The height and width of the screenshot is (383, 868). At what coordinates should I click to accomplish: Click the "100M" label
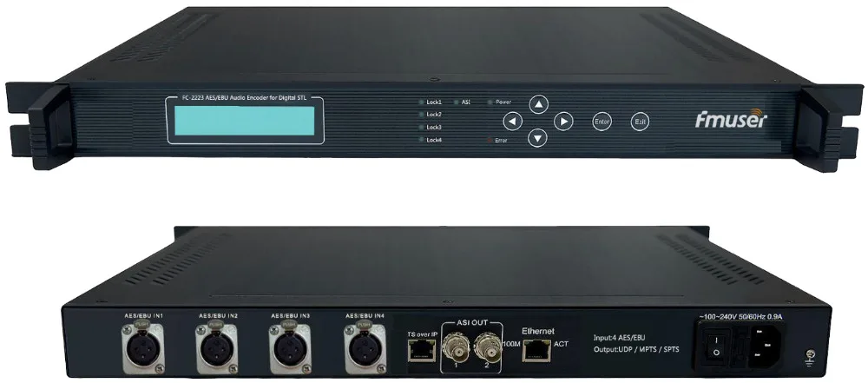click(x=513, y=344)
